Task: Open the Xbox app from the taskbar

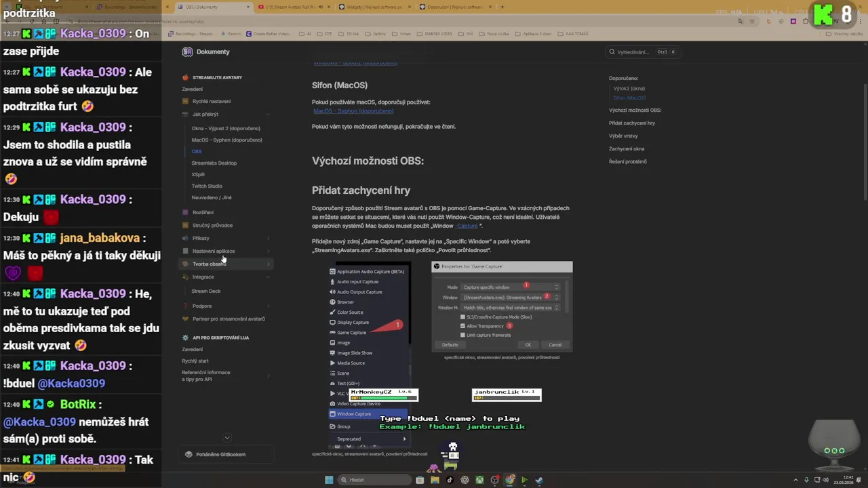Action: [479, 480]
